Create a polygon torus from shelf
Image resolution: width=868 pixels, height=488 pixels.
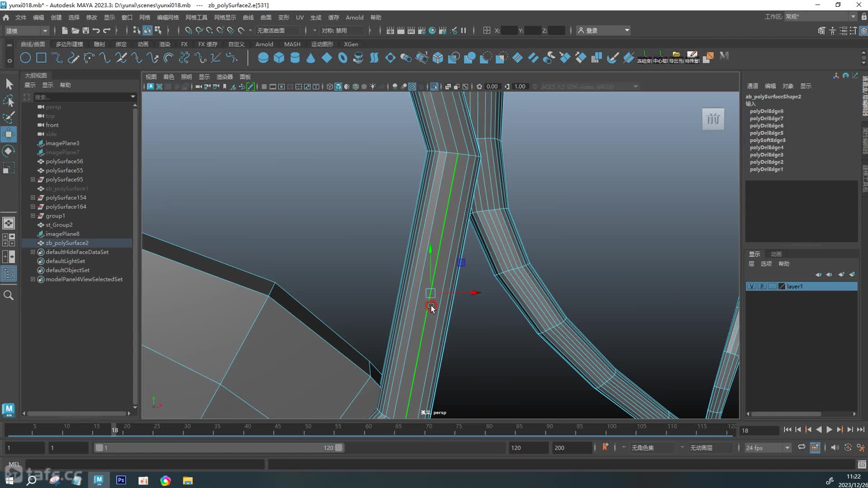point(342,57)
